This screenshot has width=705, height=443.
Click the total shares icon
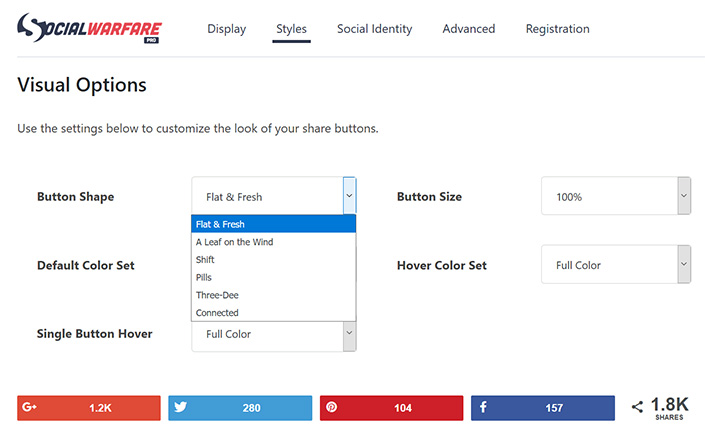(x=637, y=407)
